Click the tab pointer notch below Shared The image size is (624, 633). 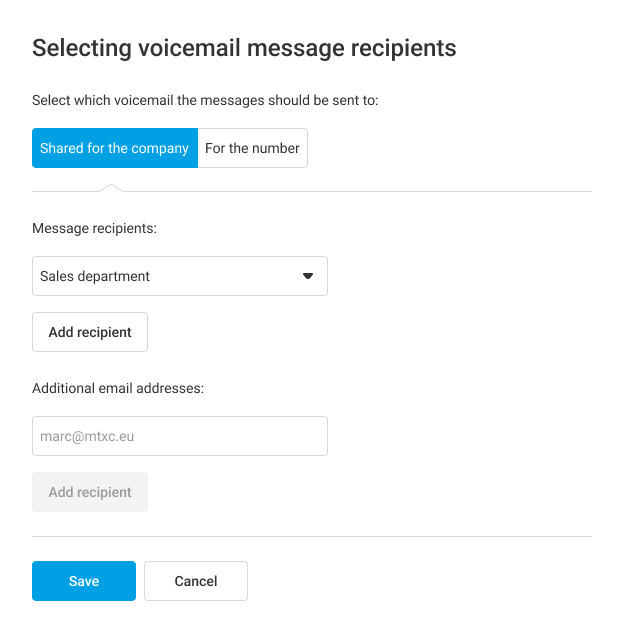pos(113,187)
